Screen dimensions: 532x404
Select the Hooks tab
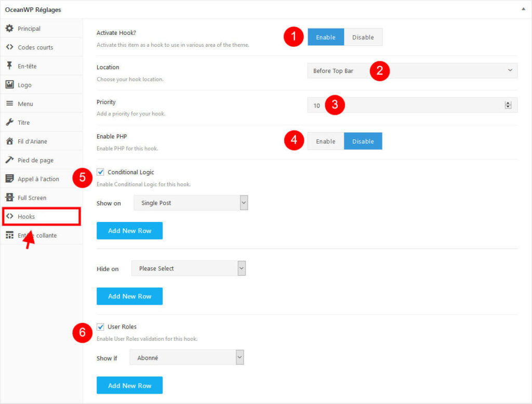click(x=42, y=216)
